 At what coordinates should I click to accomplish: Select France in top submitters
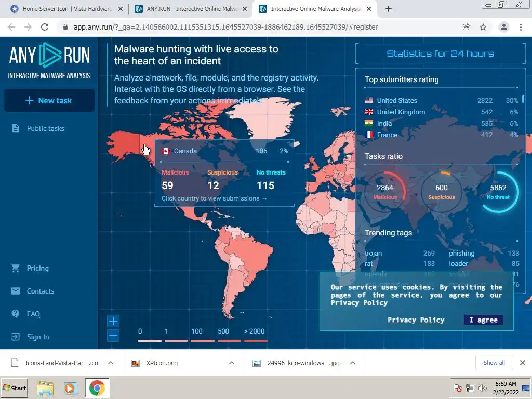[441, 135]
